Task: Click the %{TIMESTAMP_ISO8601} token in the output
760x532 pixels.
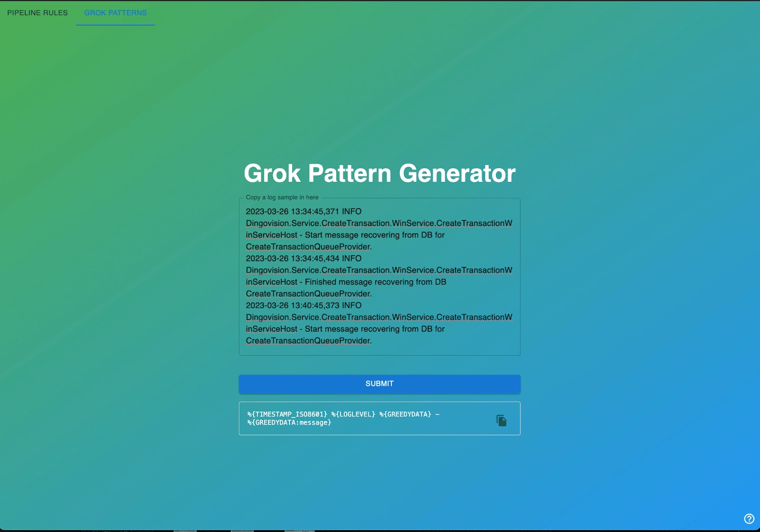Action: point(287,414)
